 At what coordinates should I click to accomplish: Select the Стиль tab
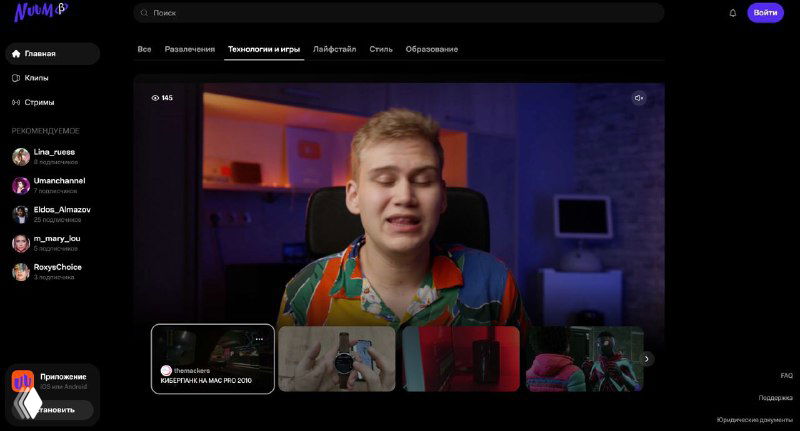coord(381,49)
